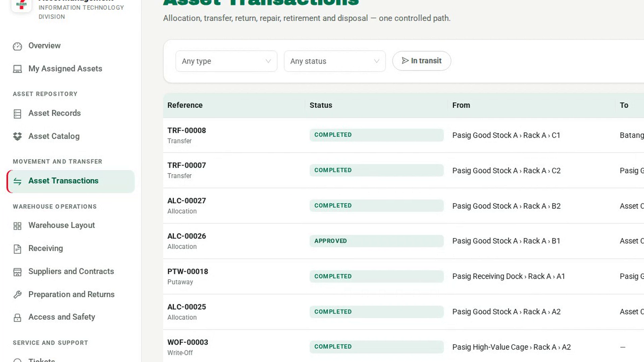Click the Asset Transactions swap arrows icon
Screen dimensions: 644x362
point(17,181)
